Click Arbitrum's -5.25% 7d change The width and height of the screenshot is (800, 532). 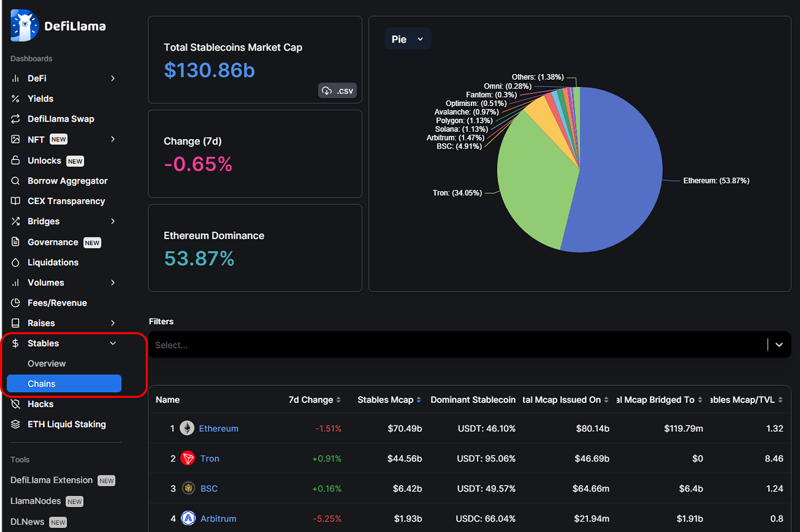click(x=327, y=518)
